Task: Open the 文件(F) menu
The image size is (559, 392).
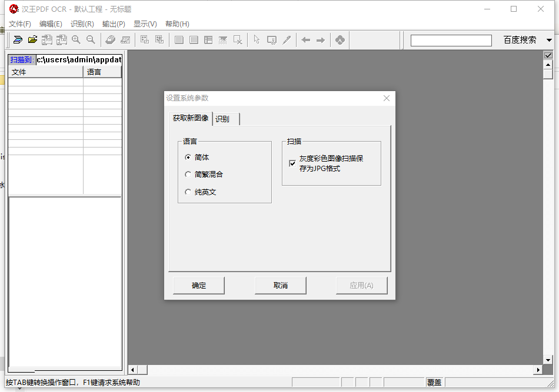Action: click(20, 24)
